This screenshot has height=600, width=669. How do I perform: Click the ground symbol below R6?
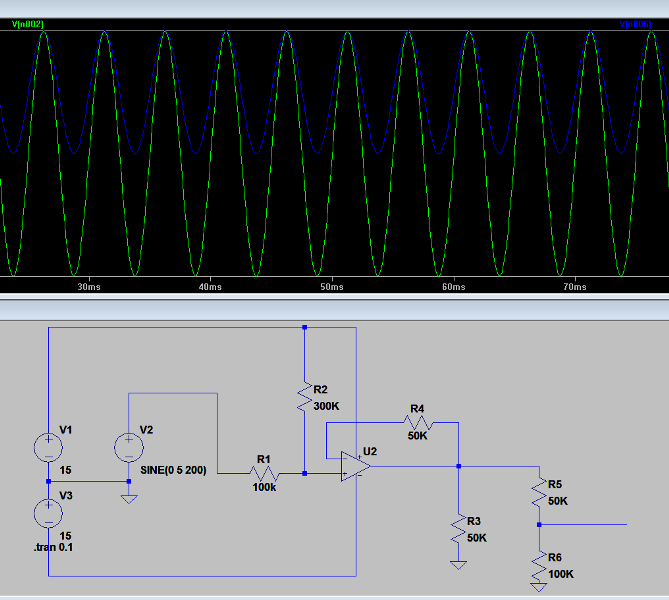tap(539, 587)
